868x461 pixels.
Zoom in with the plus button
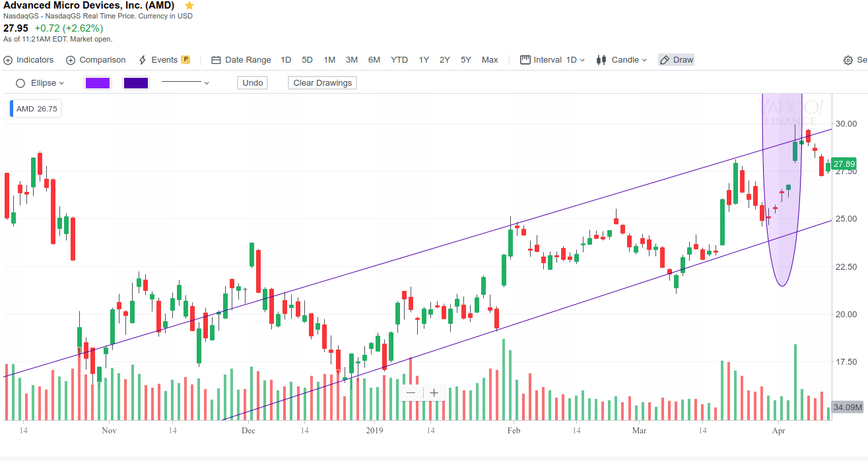434,393
